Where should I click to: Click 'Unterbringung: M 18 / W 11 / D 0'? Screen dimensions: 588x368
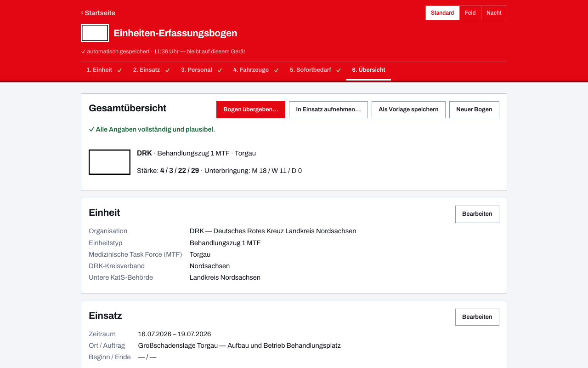pyautogui.click(x=253, y=171)
